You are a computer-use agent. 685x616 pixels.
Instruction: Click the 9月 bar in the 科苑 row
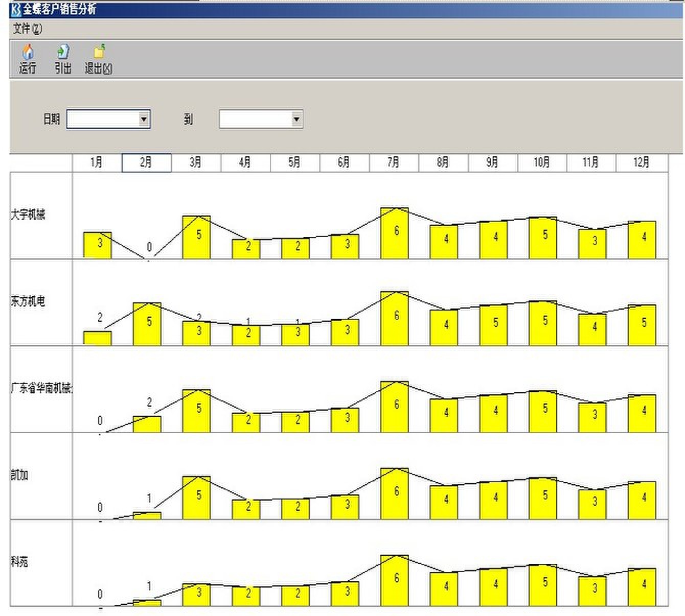pos(493,587)
